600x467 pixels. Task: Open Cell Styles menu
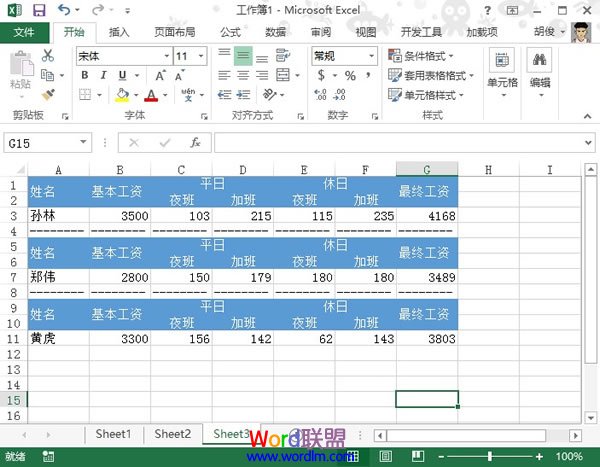click(x=426, y=95)
